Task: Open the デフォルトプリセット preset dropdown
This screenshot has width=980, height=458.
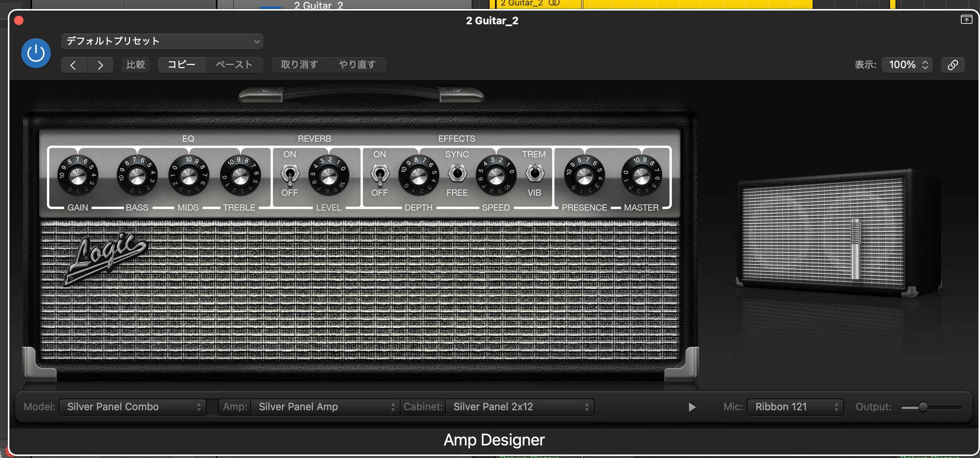Action: tap(162, 41)
